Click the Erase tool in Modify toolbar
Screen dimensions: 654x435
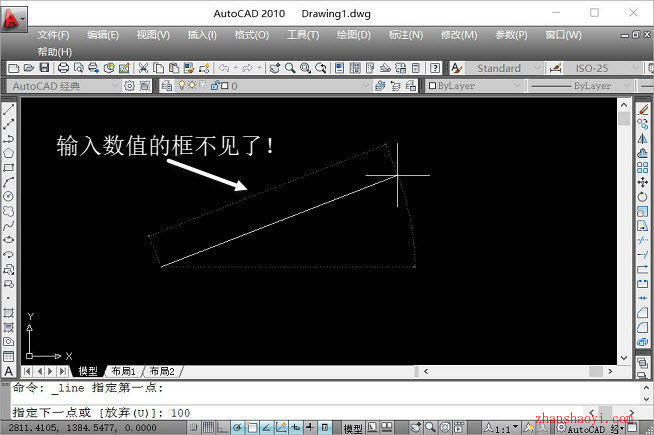(x=643, y=110)
